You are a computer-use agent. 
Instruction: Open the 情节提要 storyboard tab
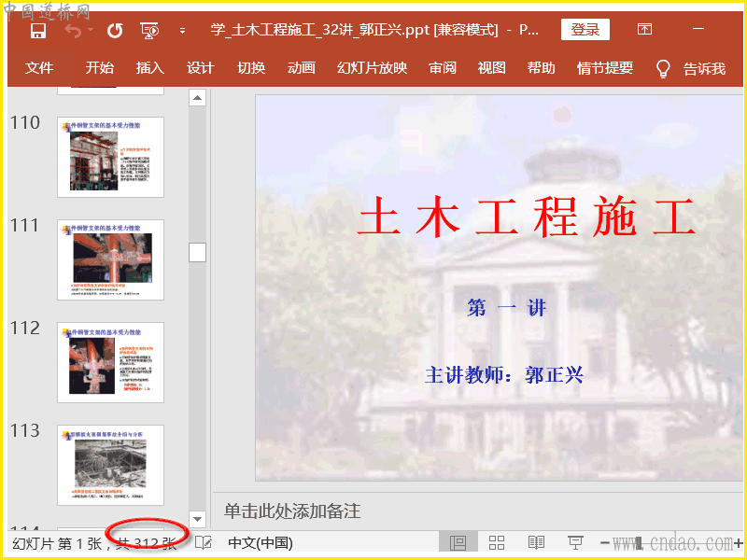click(604, 68)
